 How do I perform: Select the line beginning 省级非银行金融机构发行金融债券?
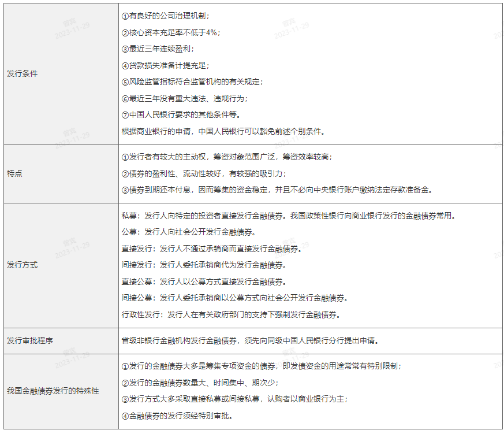point(251,341)
